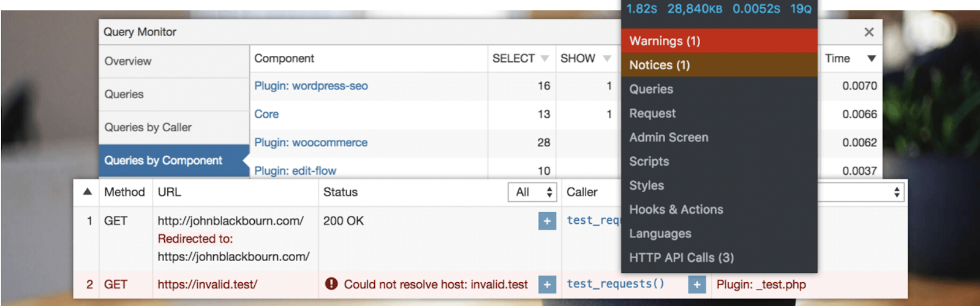Screen dimensions: 980x306
Task: Expand the test_requests() caller plus icon
Action: pos(696,285)
